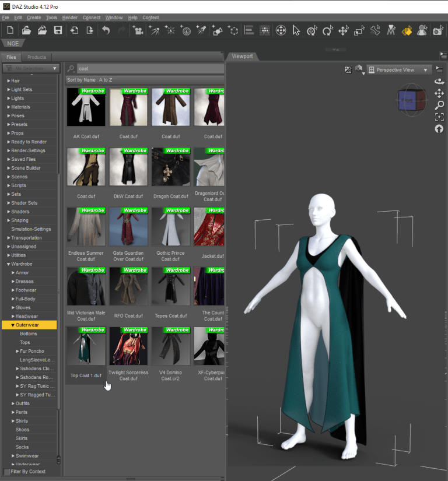
Task: Click the view cube in viewport
Action: click(411, 100)
